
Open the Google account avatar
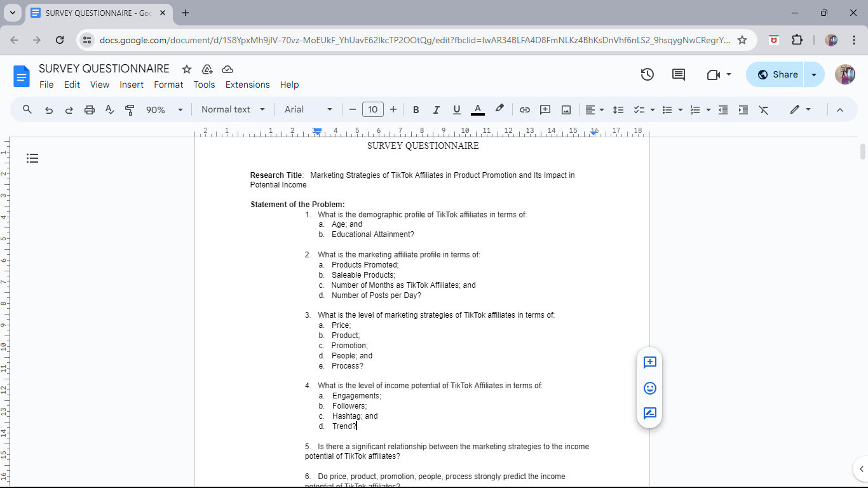[x=844, y=74]
